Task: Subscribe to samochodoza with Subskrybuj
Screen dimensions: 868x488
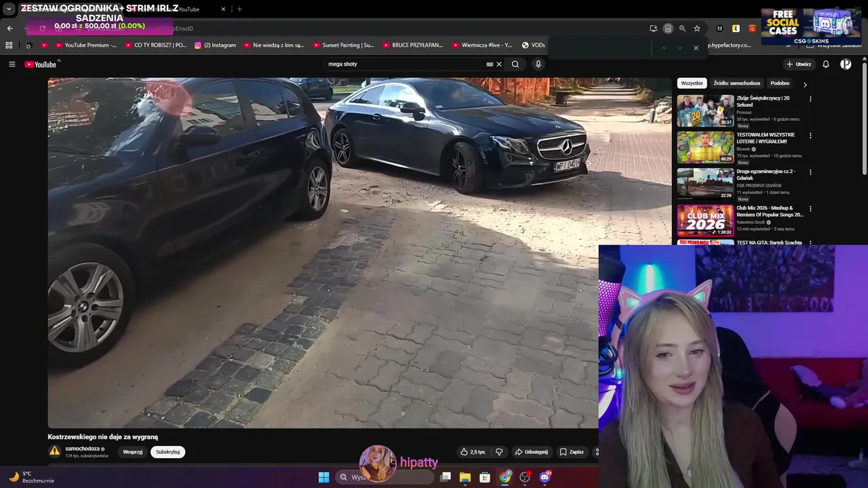Action: click(x=168, y=452)
